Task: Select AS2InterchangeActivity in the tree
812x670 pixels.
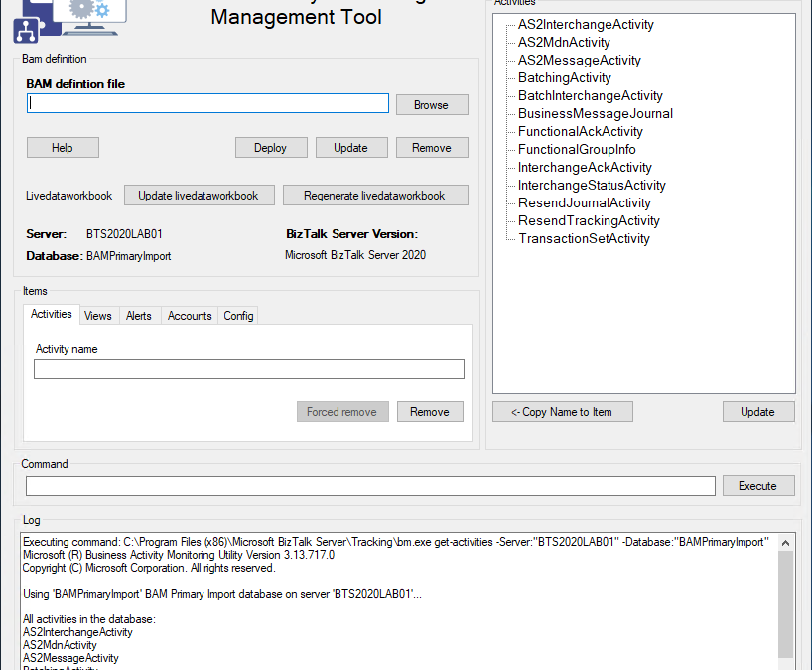Action: (x=586, y=25)
